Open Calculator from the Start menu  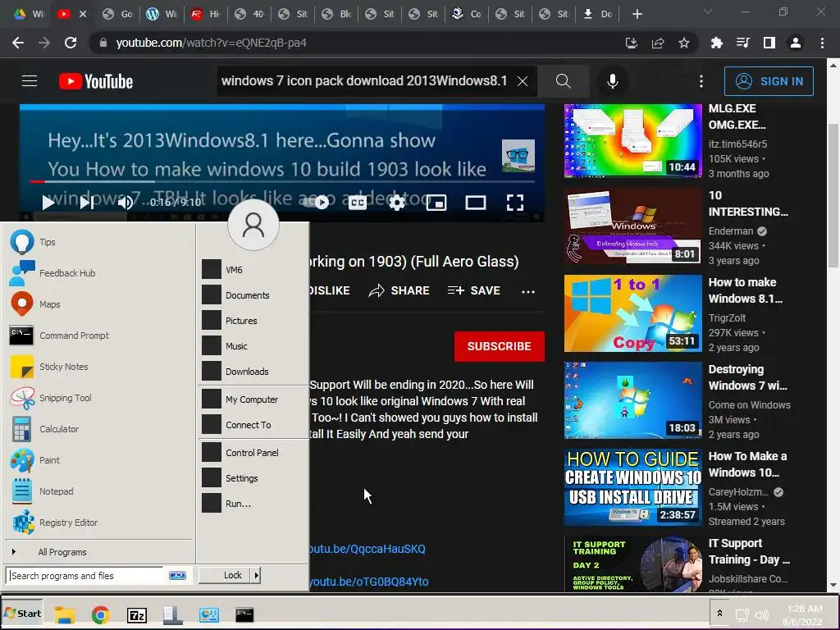[99, 428]
